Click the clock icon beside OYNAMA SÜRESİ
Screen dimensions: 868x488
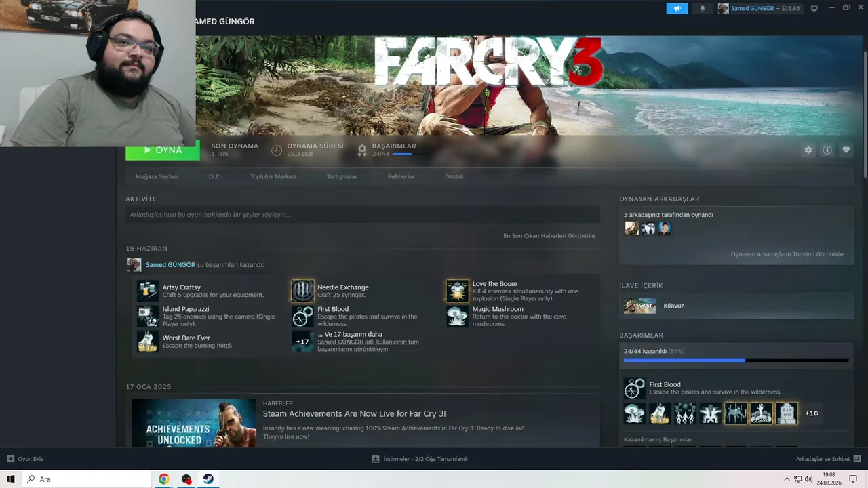coord(277,150)
